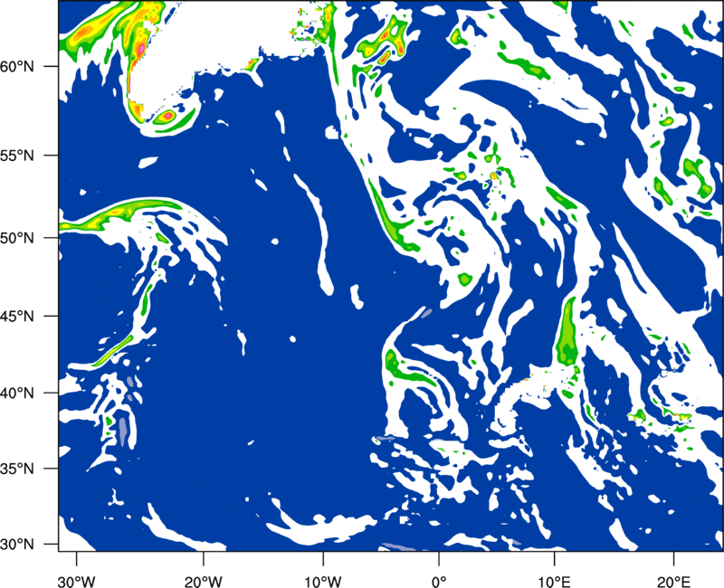724x588 pixels.
Task: Click the 60°N latitude label
Action: (17, 66)
